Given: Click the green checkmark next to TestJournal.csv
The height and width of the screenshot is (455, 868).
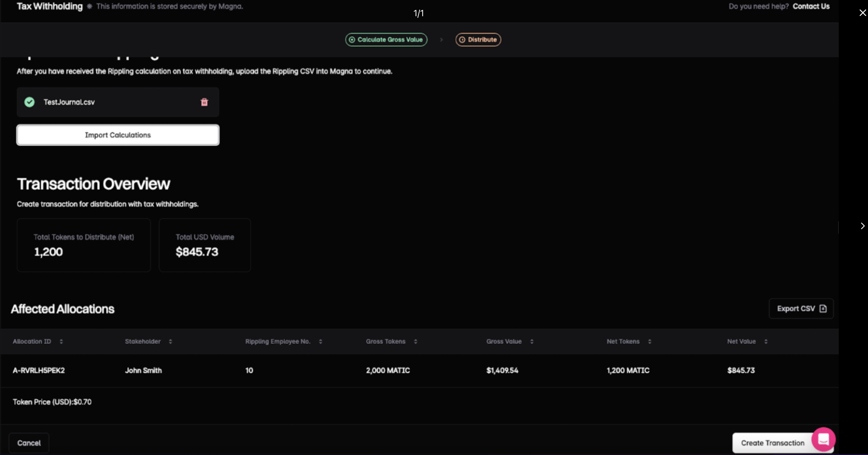Looking at the screenshot, I should (x=30, y=102).
